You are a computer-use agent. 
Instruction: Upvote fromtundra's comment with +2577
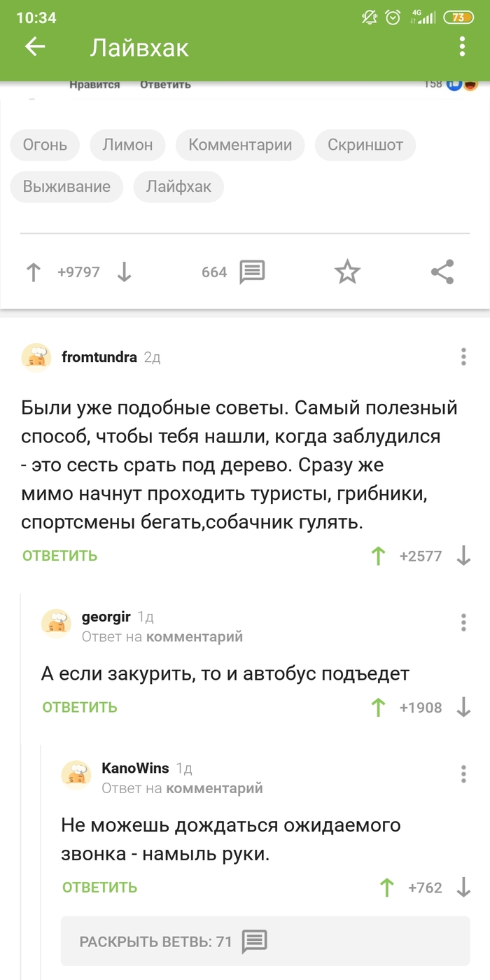378,555
